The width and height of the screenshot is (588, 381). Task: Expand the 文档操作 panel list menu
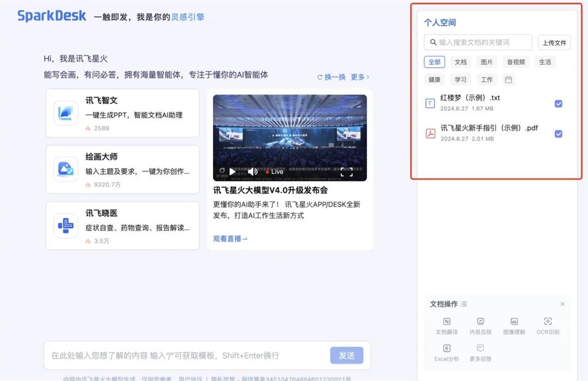coord(464,304)
